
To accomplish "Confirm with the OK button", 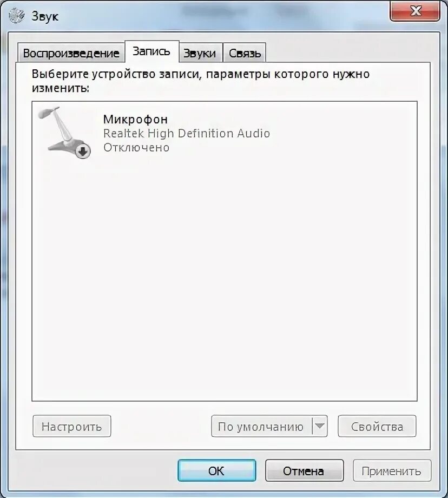I will 216,470.
